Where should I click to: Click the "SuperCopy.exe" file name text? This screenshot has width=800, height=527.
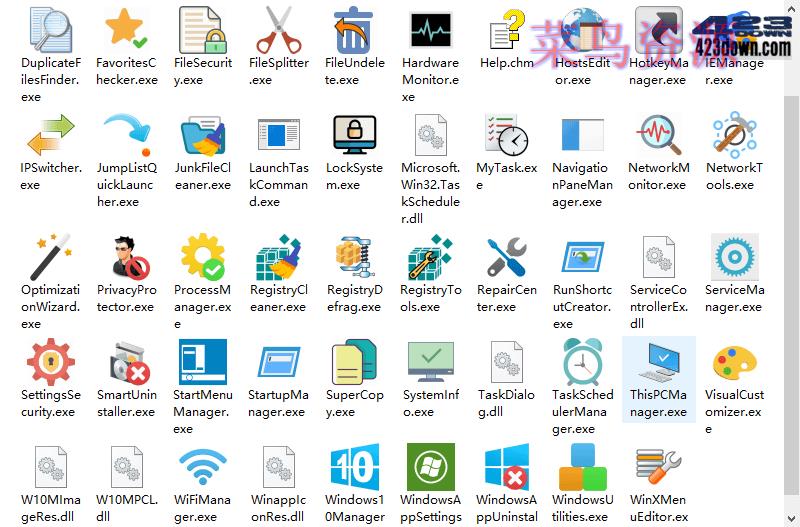pyautogui.click(x=355, y=403)
